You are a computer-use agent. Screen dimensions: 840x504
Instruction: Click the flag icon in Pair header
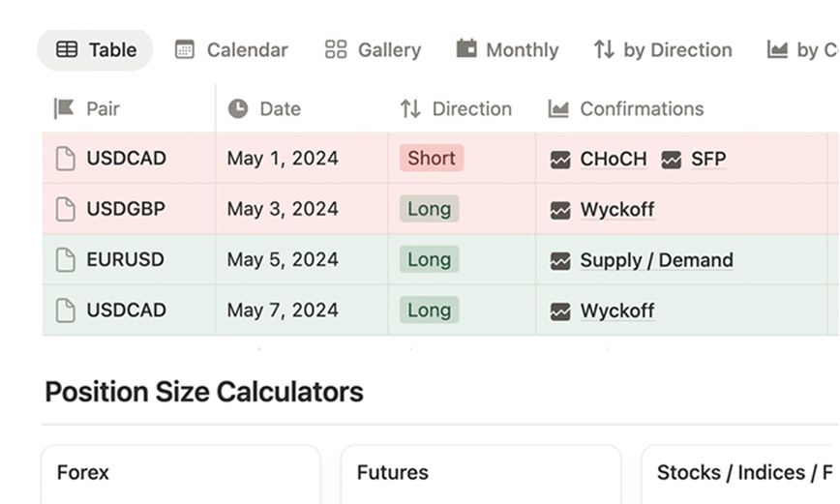coord(64,108)
